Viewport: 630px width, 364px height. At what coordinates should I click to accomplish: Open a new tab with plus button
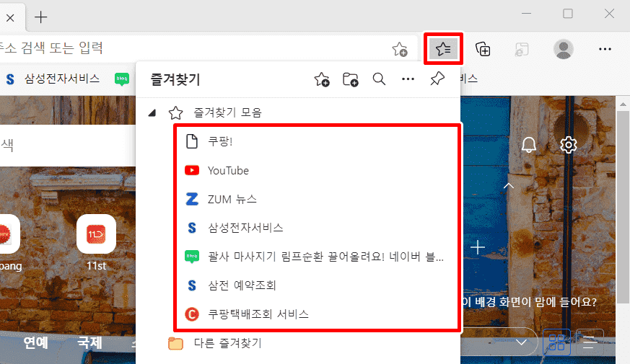click(41, 17)
